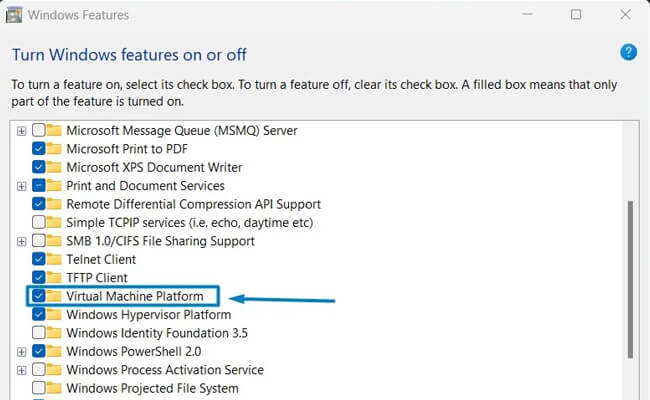
Task: Toggle Remote Differential Compression API Support checkbox
Action: click(39, 204)
